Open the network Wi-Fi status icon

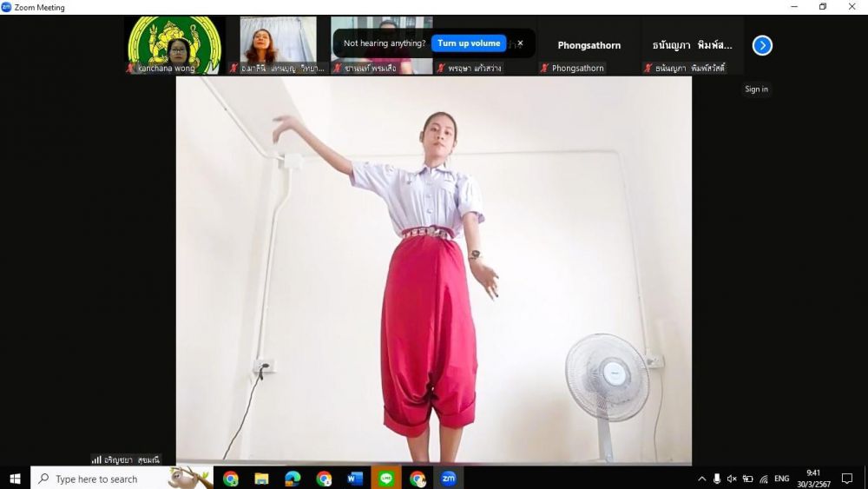(x=764, y=479)
